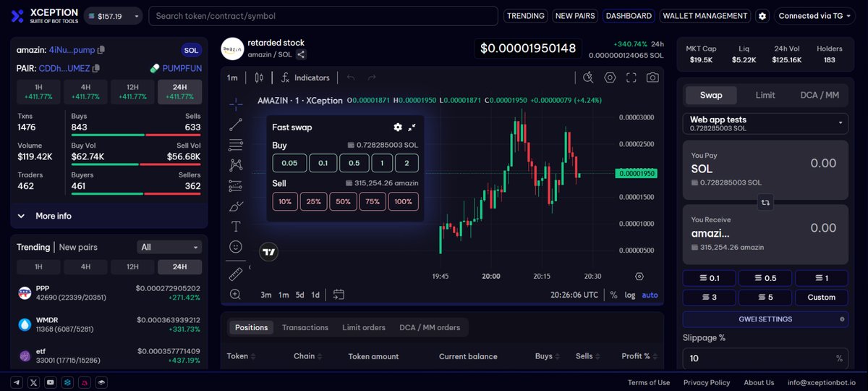
Task: Copy the pair address CDDh...UMEZ
Action: tap(96, 68)
